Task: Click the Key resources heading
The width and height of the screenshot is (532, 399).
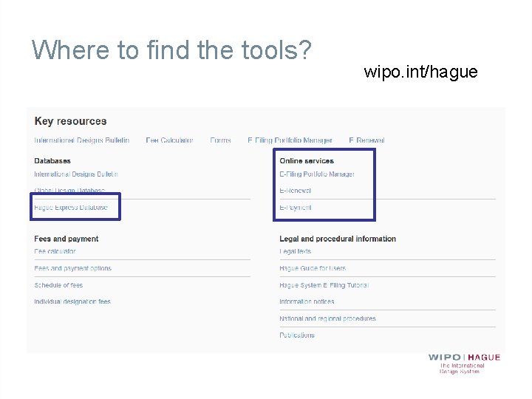Action: click(x=71, y=121)
